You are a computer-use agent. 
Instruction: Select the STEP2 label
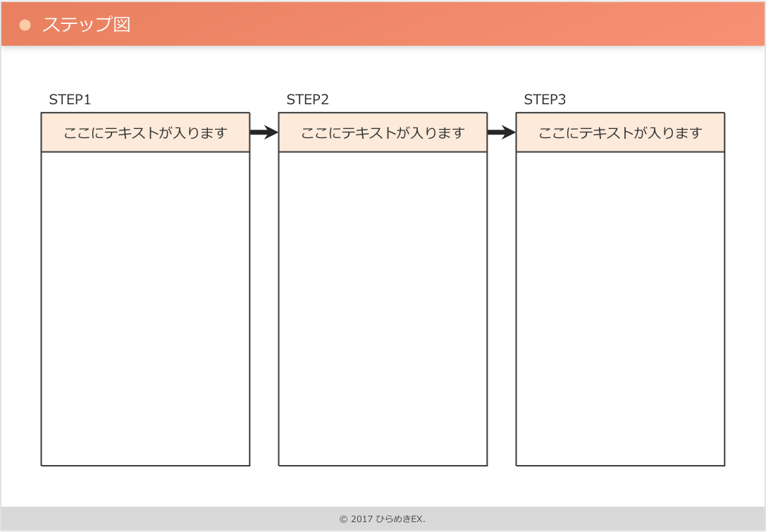[x=307, y=100]
